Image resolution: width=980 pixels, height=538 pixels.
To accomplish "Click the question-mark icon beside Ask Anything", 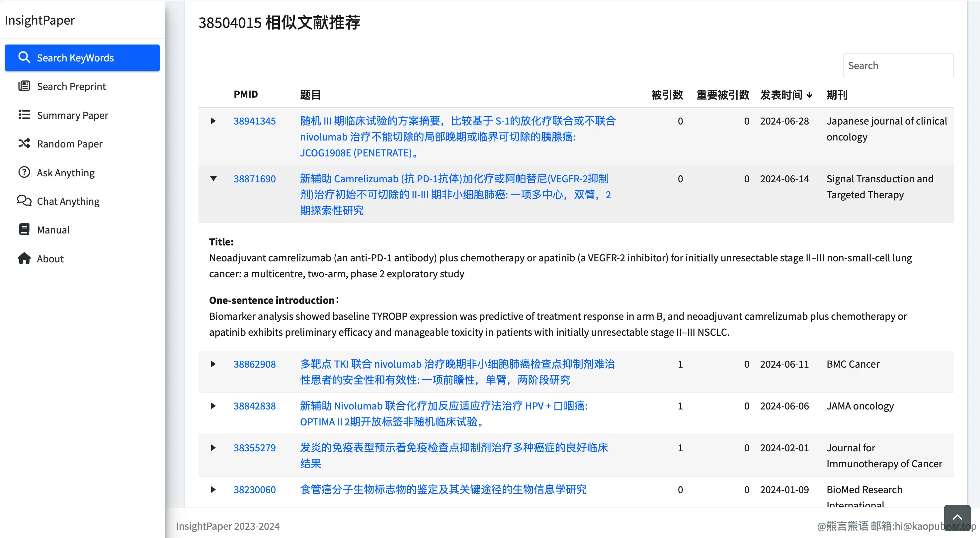I will pyautogui.click(x=24, y=172).
